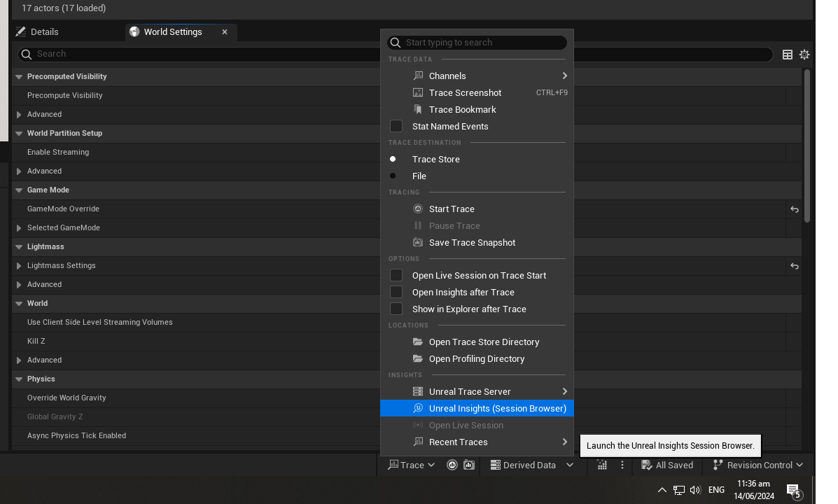
Task: Click the status bar start-trace round icon
Action: 452,465
